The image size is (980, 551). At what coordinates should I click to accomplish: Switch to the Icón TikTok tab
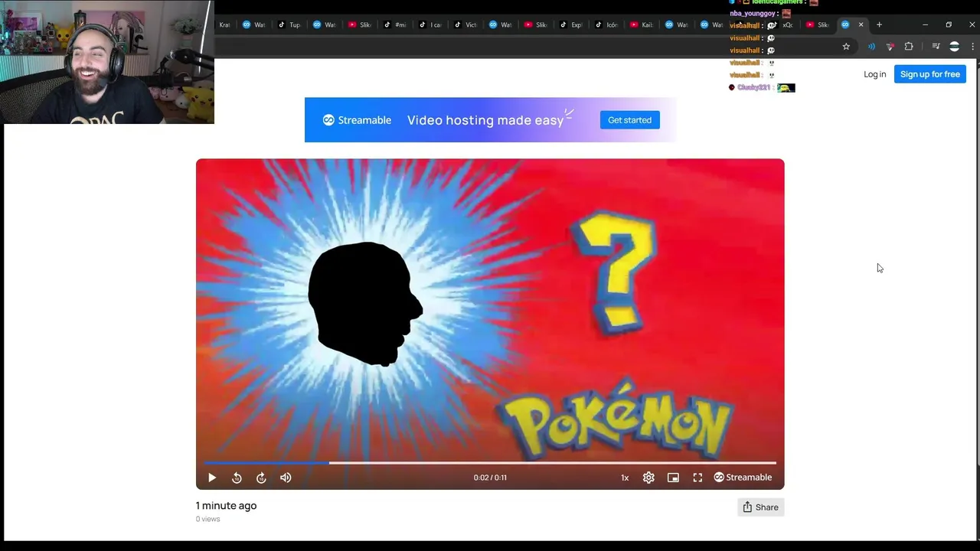point(606,24)
